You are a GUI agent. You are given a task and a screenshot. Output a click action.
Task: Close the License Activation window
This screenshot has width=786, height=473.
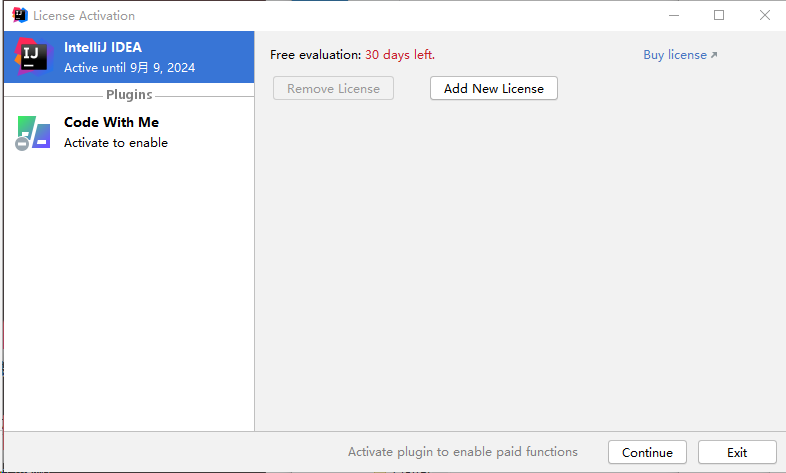[764, 16]
